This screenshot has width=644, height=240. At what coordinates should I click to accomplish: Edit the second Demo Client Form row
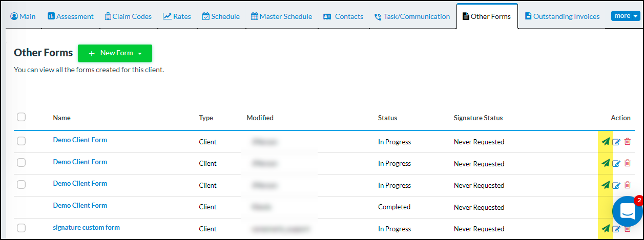click(x=616, y=164)
